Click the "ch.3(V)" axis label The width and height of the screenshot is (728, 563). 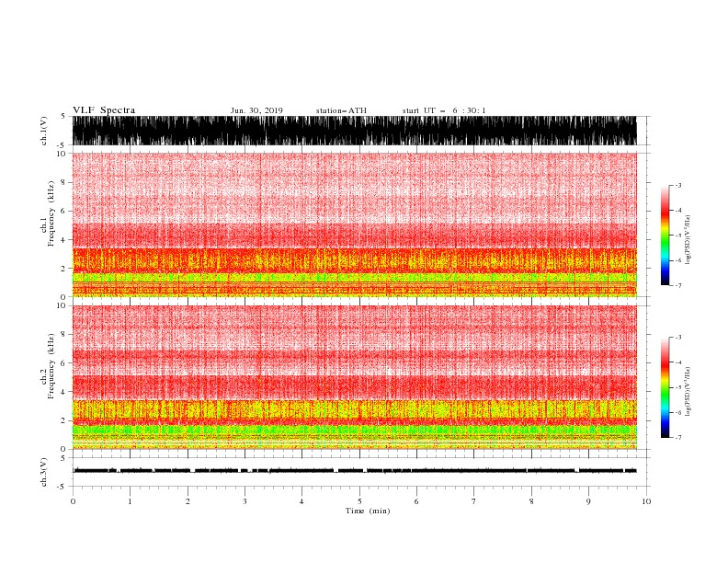coord(44,472)
